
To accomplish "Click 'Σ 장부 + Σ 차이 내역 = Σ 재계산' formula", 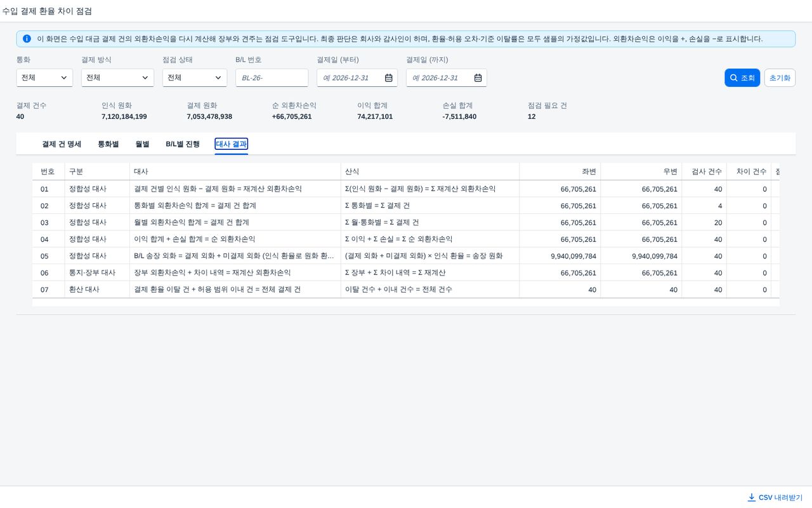I will 429,273.
